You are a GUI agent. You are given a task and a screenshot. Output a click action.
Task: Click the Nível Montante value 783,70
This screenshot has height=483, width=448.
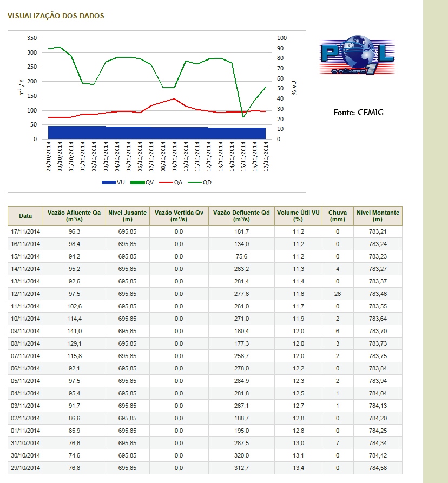[x=378, y=331]
